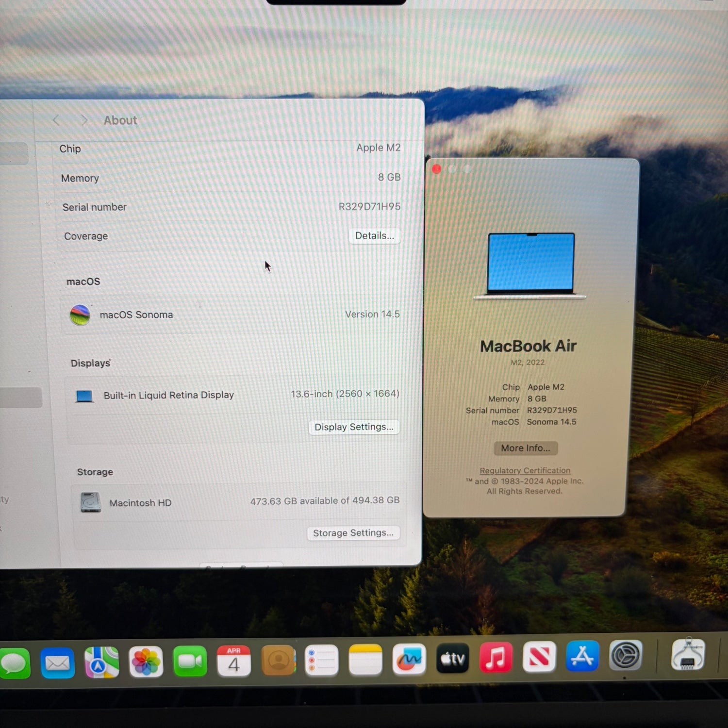Launch the Notes app

[365, 660]
